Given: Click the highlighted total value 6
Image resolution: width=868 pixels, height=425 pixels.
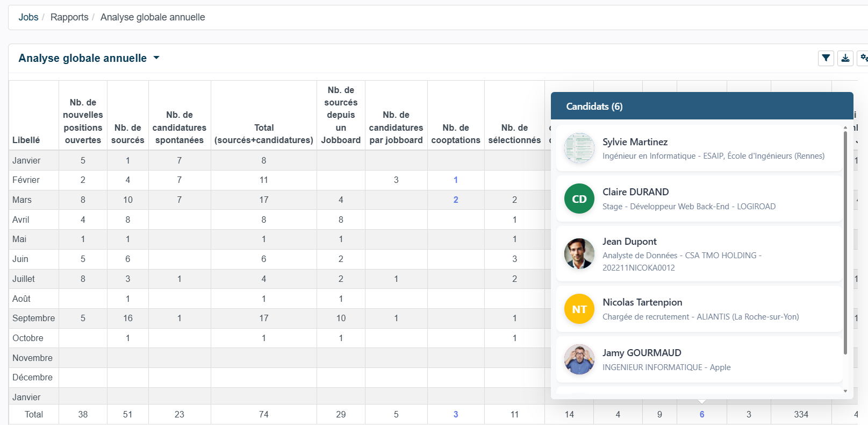Looking at the screenshot, I should click(702, 414).
